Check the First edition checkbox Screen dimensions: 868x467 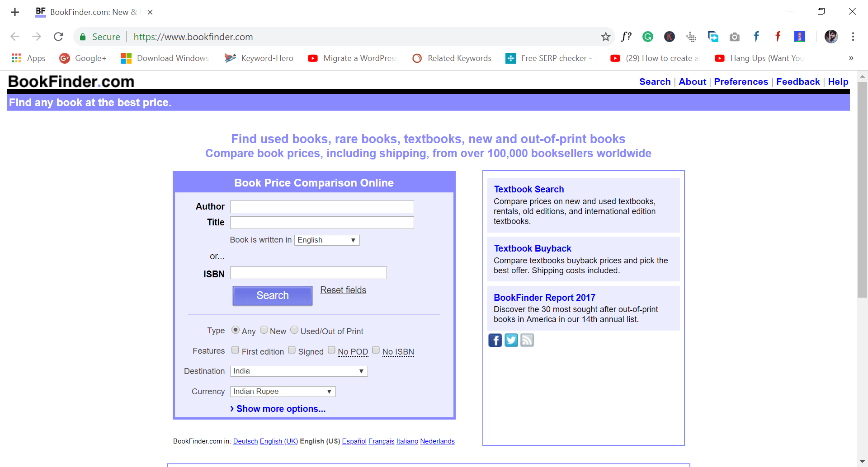pos(235,350)
